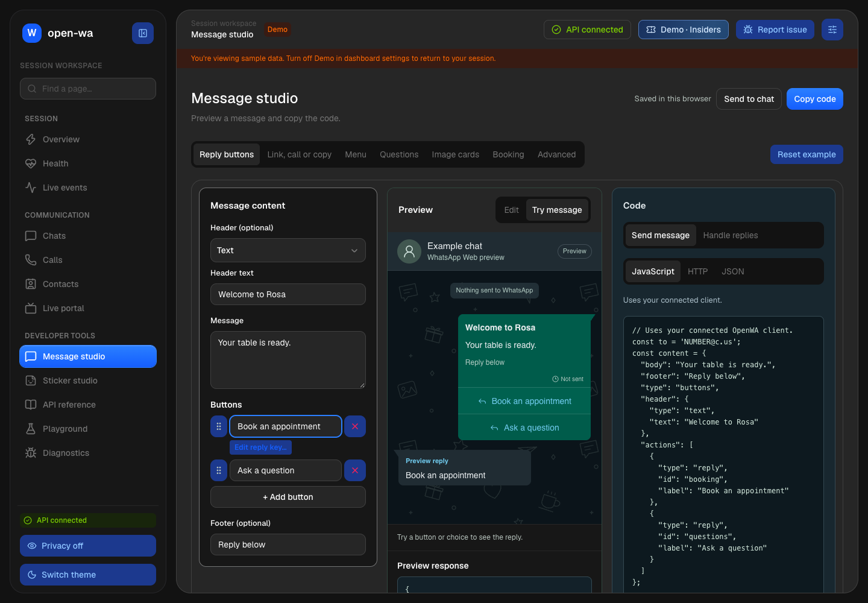868x603 pixels.
Task: Switch code view to HTTP
Action: click(x=697, y=271)
